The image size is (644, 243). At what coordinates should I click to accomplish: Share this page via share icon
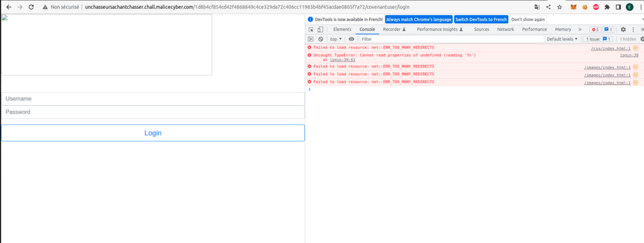[548, 7]
